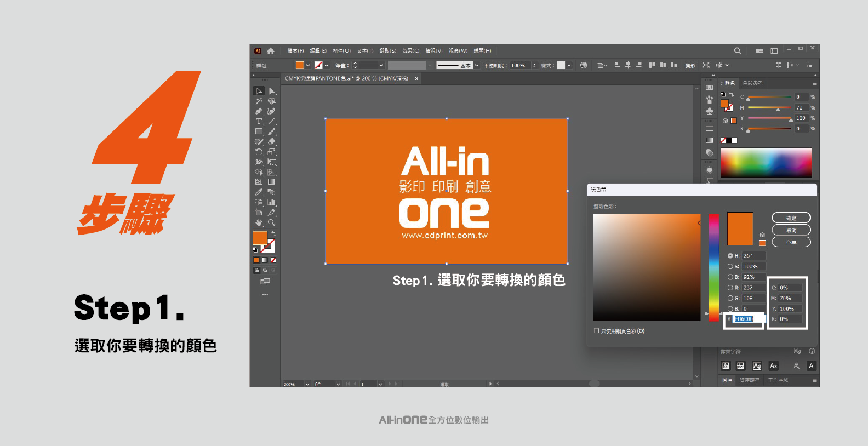
Task: Pick a color in CMYK spectrum bar
Action: [x=766, y=163]
